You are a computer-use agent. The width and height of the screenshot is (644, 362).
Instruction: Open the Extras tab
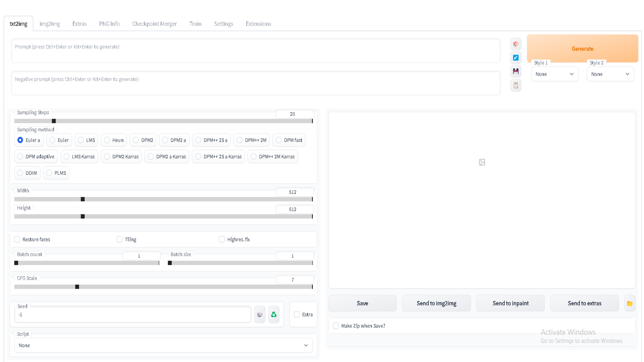pyautogui.click(x=79, y=24)
